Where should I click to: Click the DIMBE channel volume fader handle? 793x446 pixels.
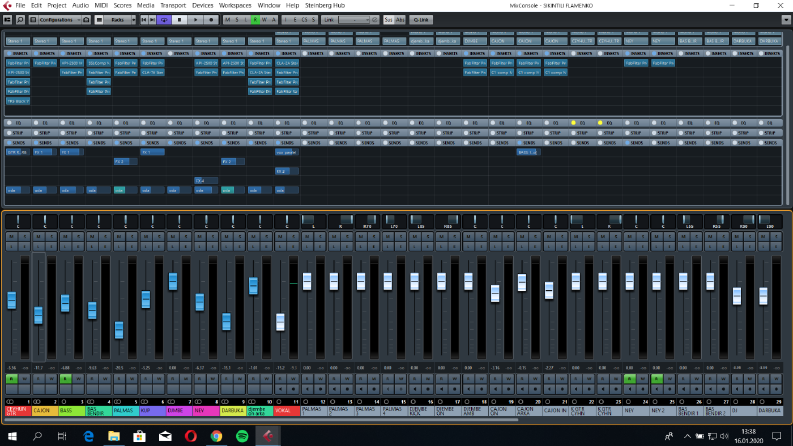pyautogui.click(x=173, y=282)
